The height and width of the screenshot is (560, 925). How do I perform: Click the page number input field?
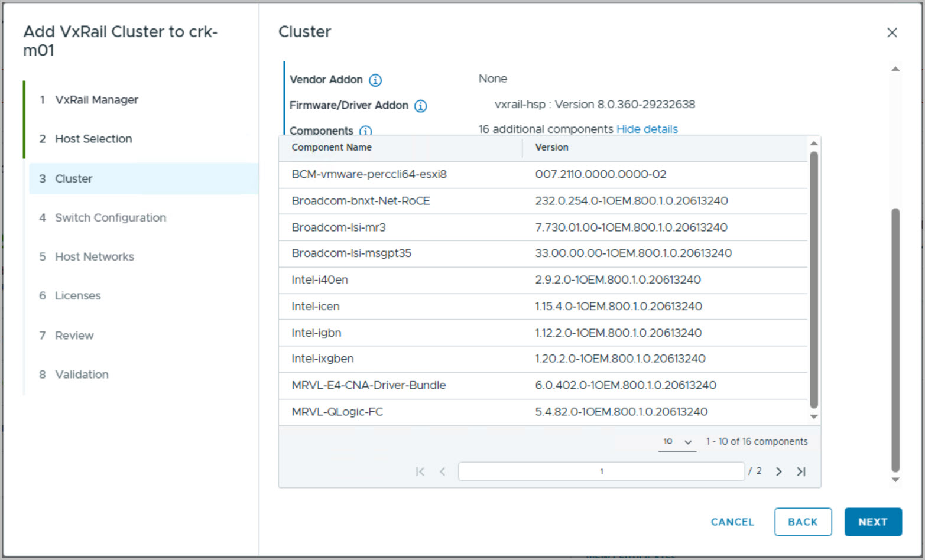click(601, 471)
